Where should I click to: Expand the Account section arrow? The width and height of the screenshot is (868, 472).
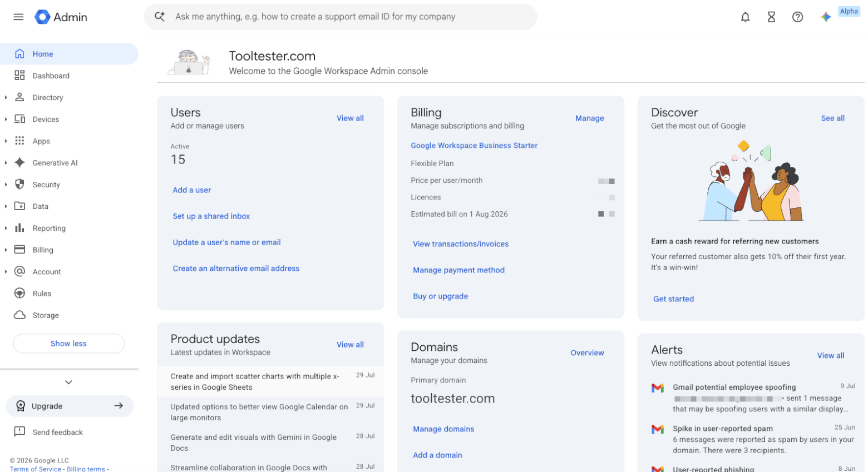(6, 271)
